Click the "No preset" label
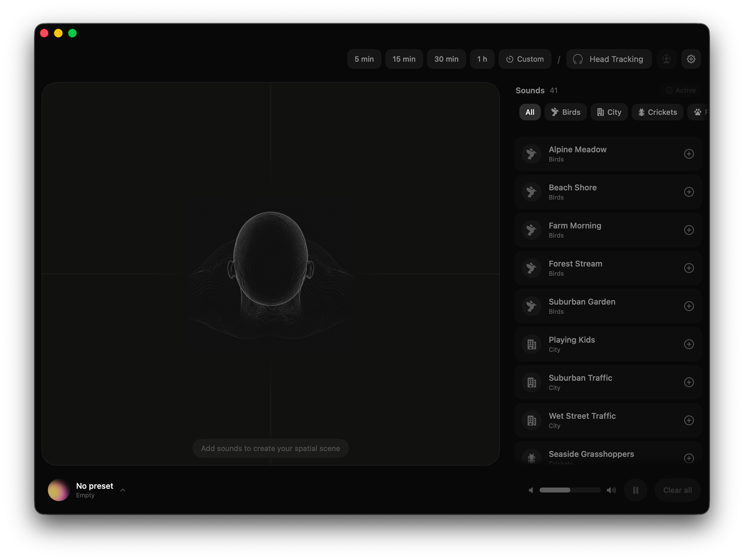744x560 pixels. click(95, 486)
